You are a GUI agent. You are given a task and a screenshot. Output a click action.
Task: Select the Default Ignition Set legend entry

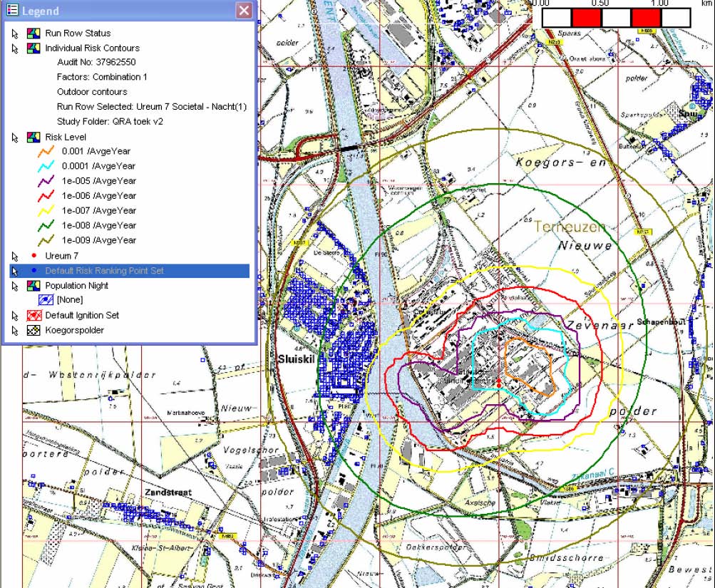click(82, 316)
